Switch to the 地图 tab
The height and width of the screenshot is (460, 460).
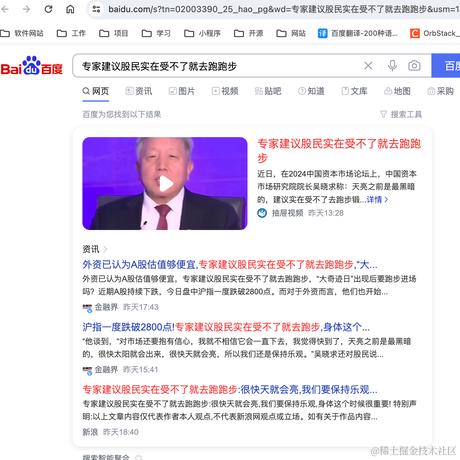click(x=397, y=91)
